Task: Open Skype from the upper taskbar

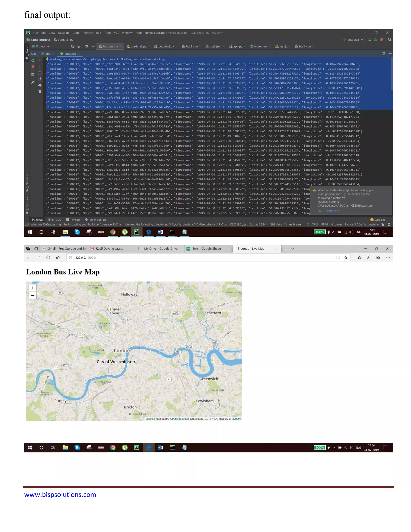Action: pyautogui.click(x=77, y=232)
